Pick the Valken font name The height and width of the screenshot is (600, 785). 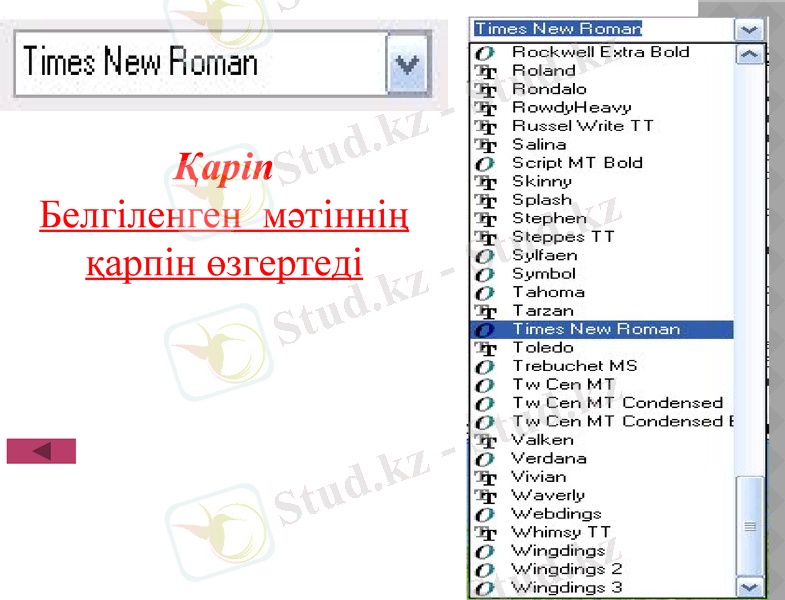pos(542,440)
